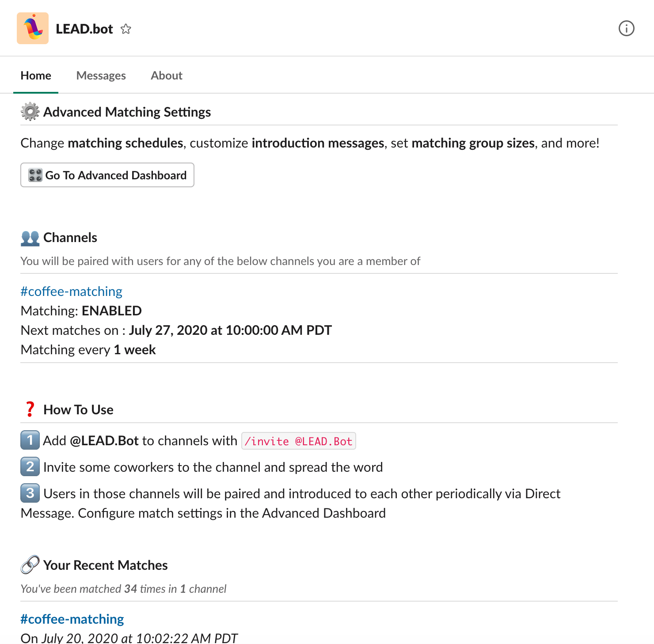Open the About tab

click(x=166, y=75)
